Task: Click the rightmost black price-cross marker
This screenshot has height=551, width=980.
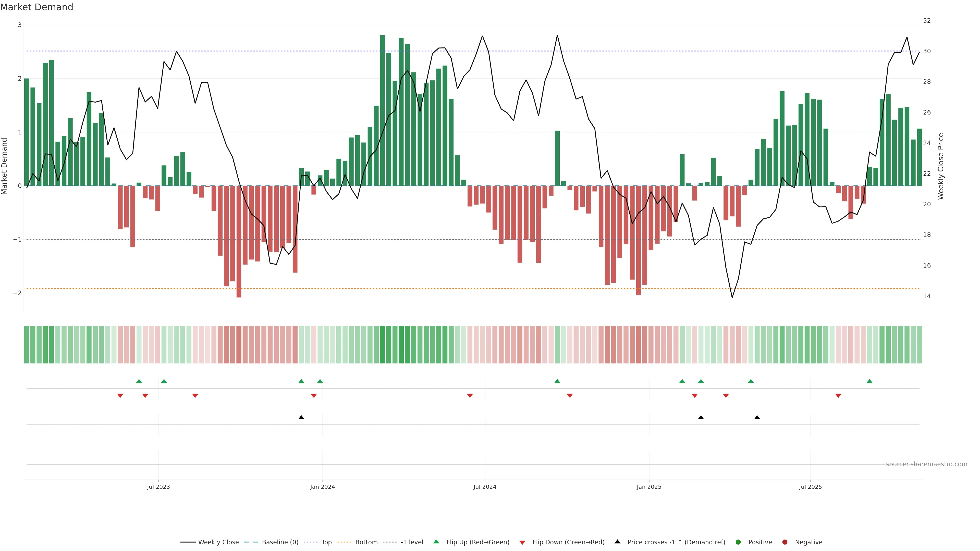Action: (757, 418)
